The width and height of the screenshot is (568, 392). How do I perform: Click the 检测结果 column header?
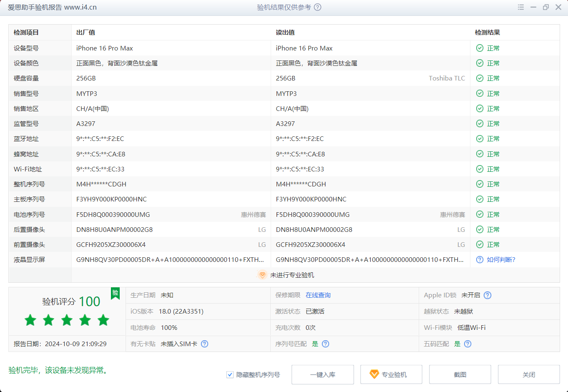point(487,33)
